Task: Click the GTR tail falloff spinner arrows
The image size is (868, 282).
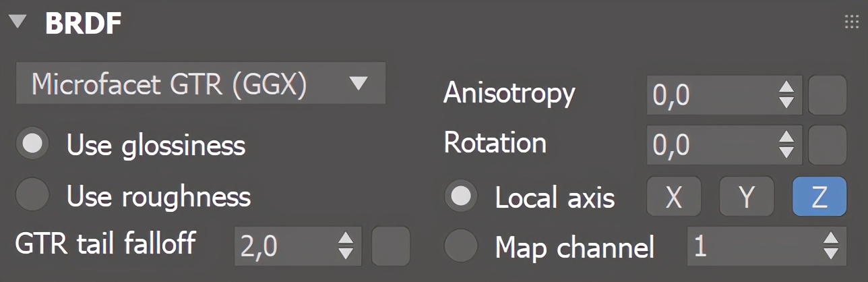Action: pyautogui.click(x=346, y=246)
